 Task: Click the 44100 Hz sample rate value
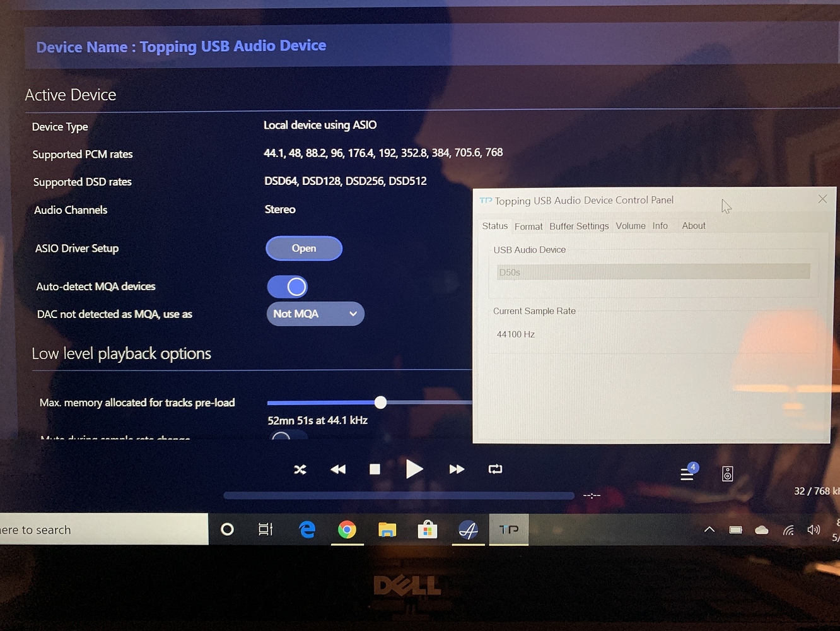click(516, 334)
